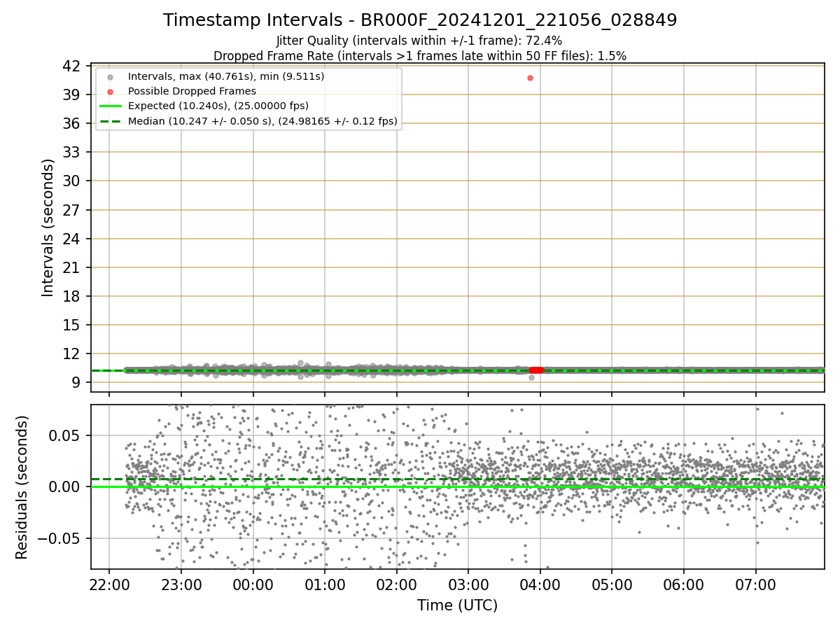The image size is (840, 630).
Task: Click the x-axis tick label '00:00'
Action: pyautogui.click(x=253, y=584)
